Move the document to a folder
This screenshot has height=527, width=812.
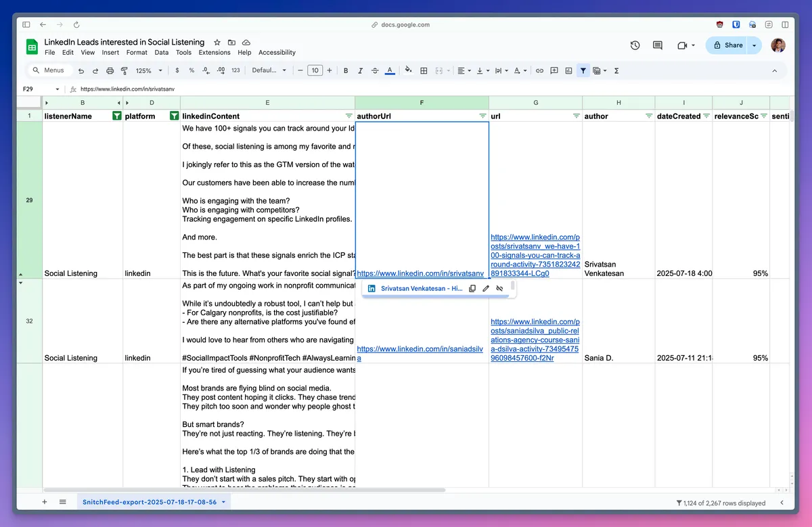[231, 42]
